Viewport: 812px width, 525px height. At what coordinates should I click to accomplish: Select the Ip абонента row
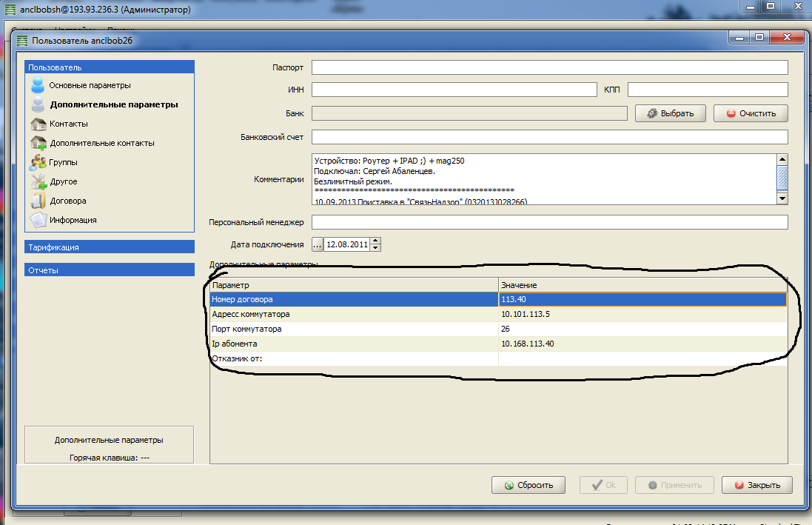(499, 344)
